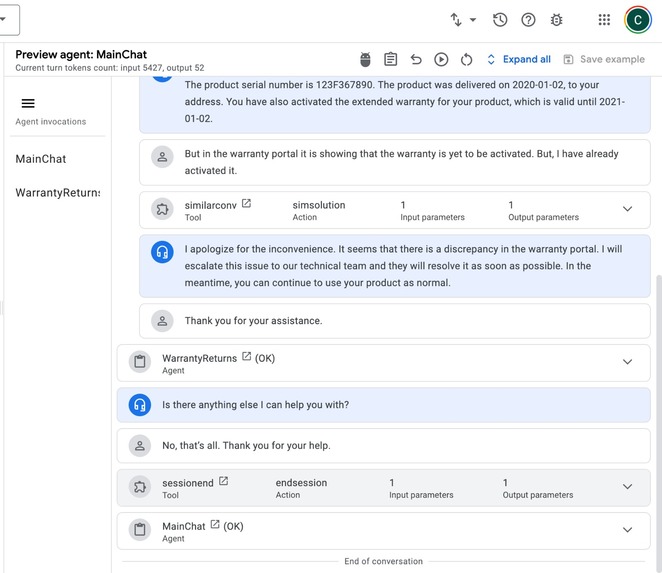The image size is (662, 573).
Task: Click headset icon on apology message
Action: [162, 252]
